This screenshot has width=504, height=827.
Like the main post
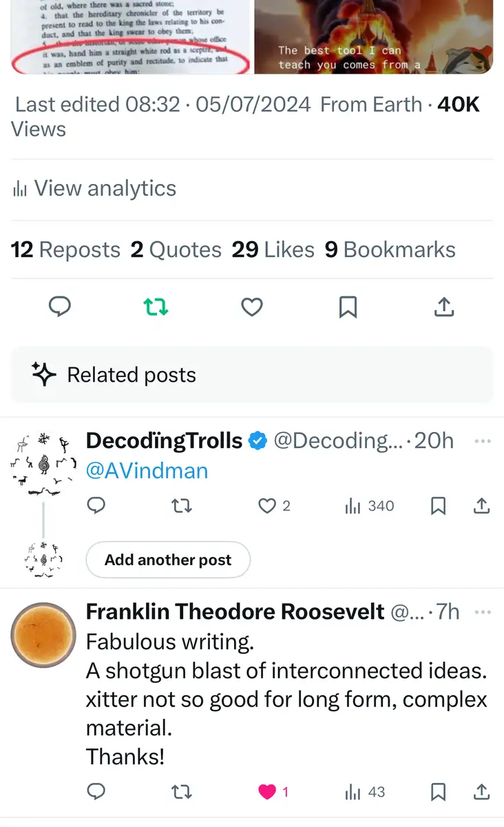pyautogui.click(x=252, y=307)
